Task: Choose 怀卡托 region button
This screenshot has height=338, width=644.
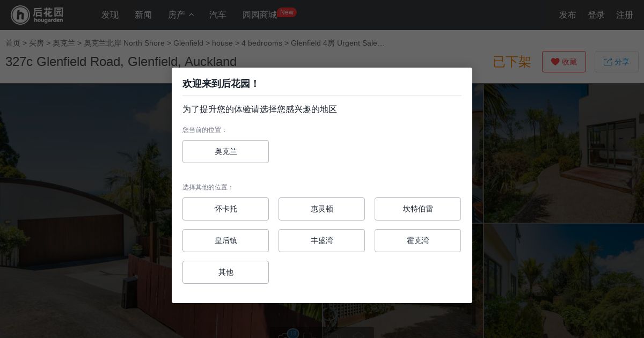Action: [x=225, y=209]
